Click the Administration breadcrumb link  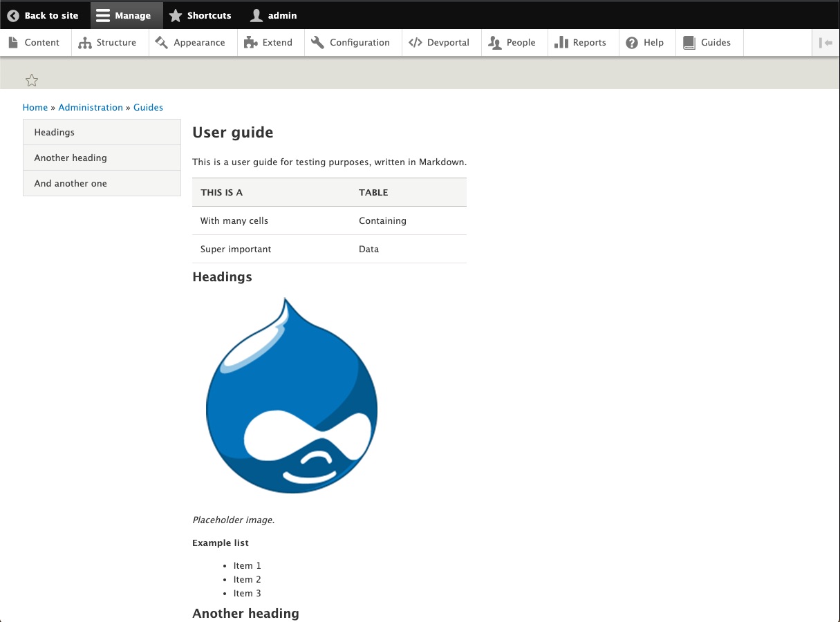click(91, 107)
